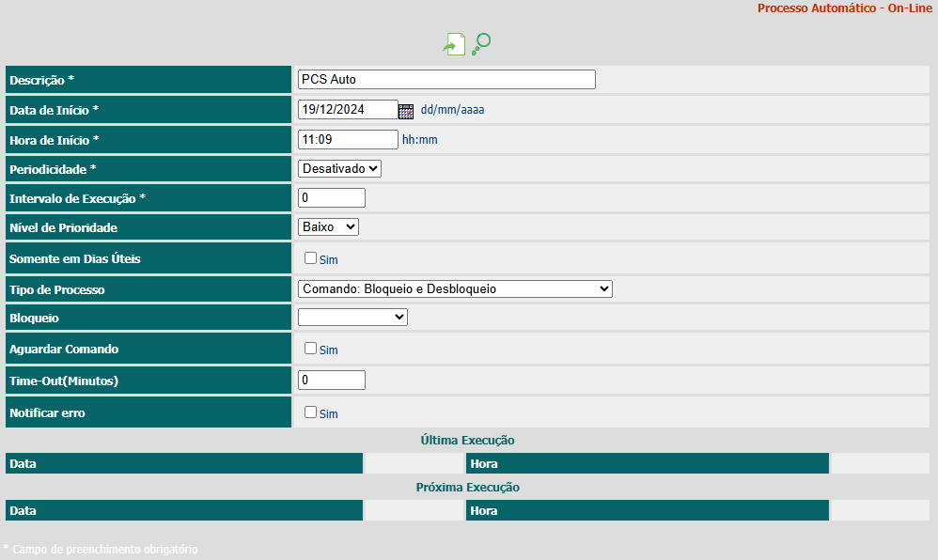Enable Somente em Dias Úteis checkbox
938x560 pixels.
[310, 257]
